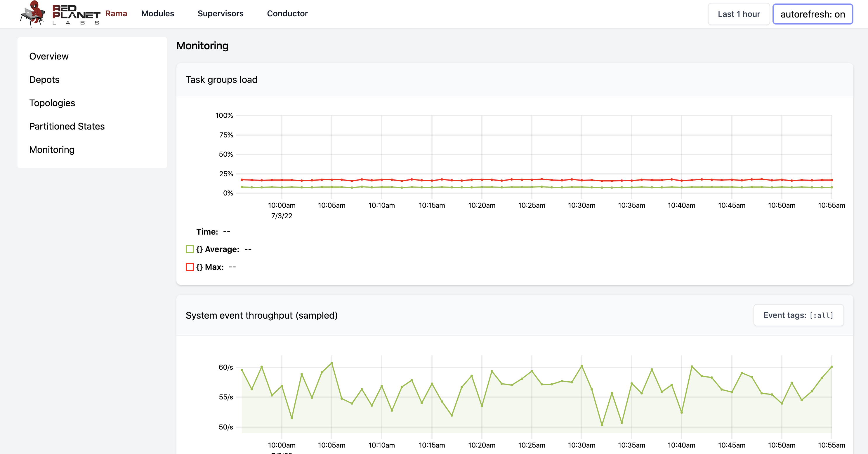Go to Supervisors page
868x454 pixels.
221,13
